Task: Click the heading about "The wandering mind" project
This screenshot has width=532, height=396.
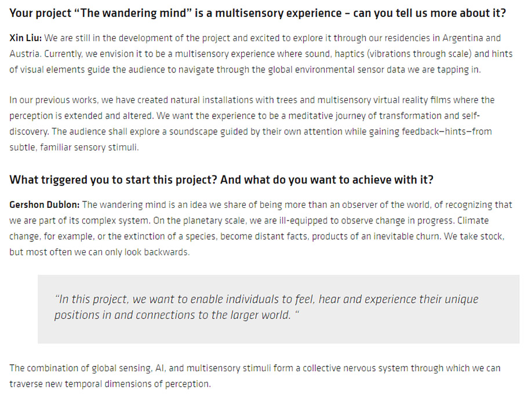Action: click(257, 13)
